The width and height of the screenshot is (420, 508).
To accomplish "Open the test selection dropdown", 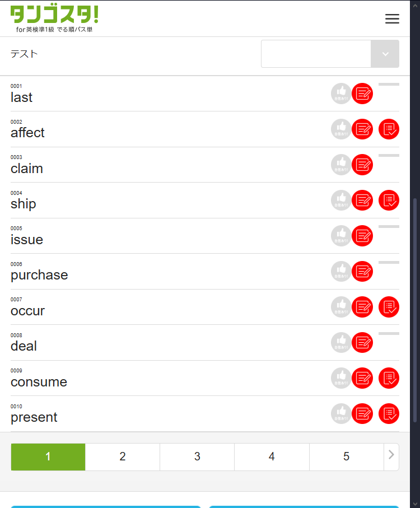I will (x=330, y=54).
